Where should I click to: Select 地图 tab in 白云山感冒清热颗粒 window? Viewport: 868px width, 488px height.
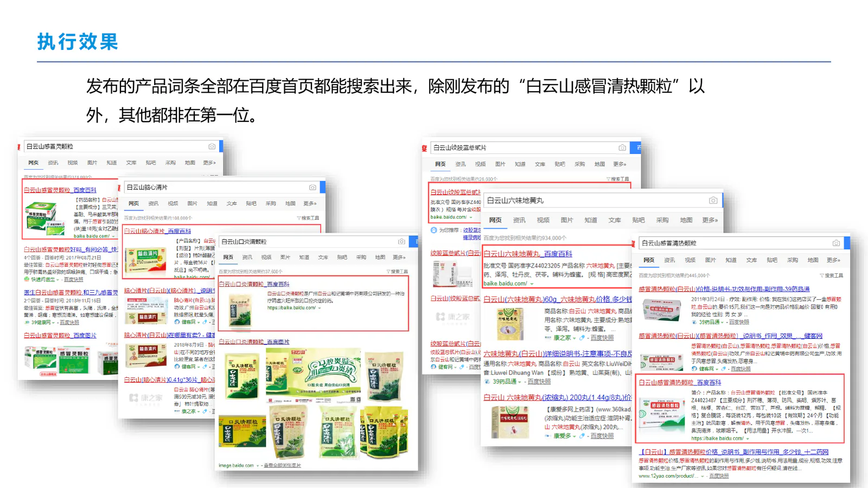813,260
